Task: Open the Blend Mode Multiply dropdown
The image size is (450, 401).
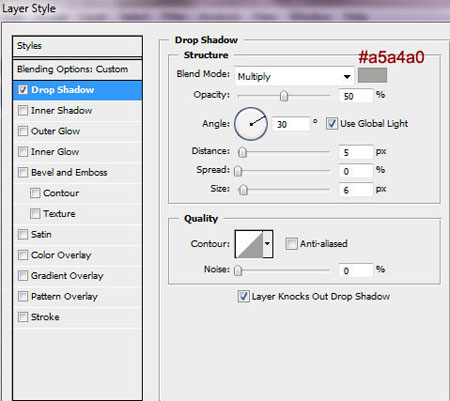Action: (x=294, y=76)
